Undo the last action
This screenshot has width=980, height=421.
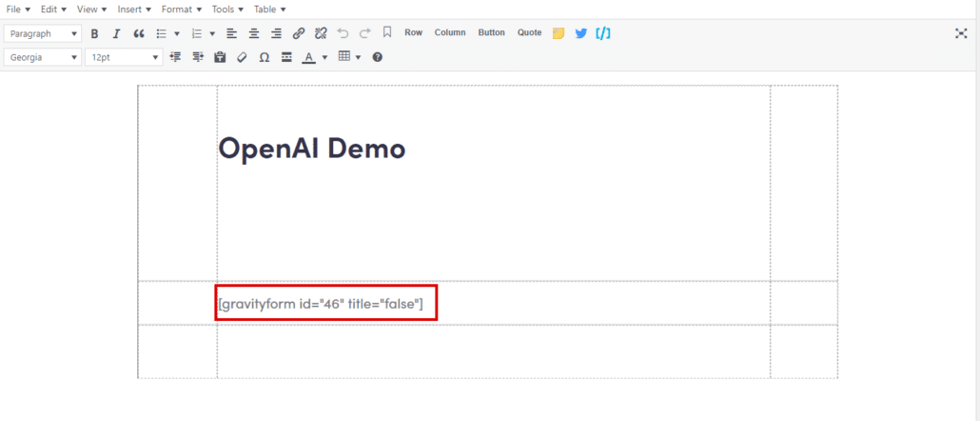point(343,33)
